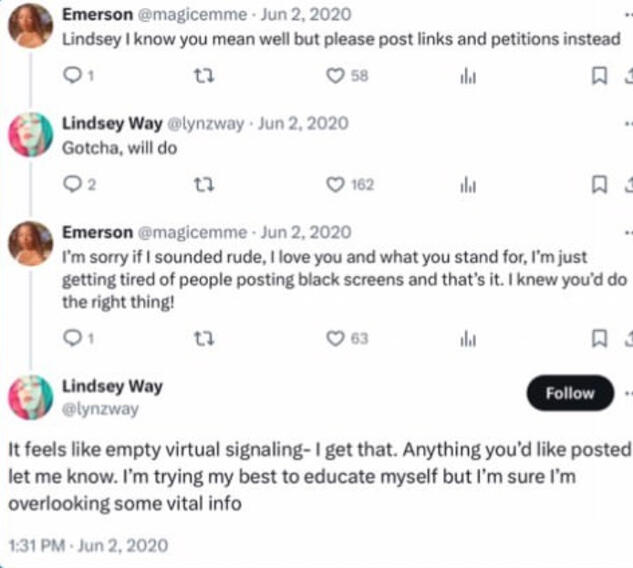Retweet Lindsey's 'Gotcha, will do' tweet
The image size is (633, 568).
pos(200,184)
